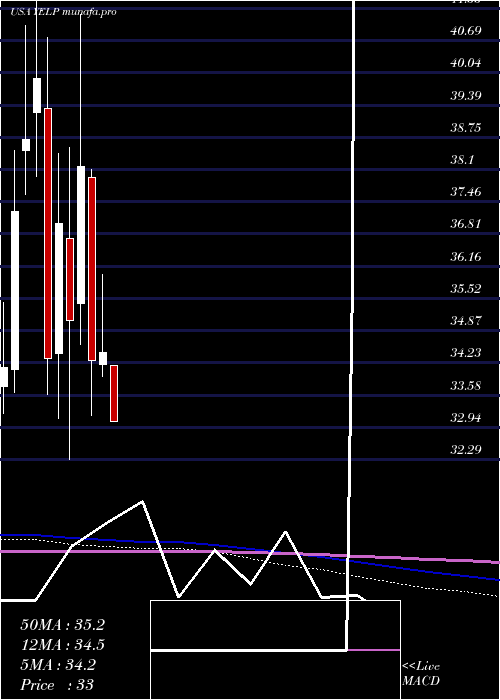This screenshot has width=500, height=700.
Task: Click the USA YELP munafa.pro watermark text
Action: (x=63, y=12)
